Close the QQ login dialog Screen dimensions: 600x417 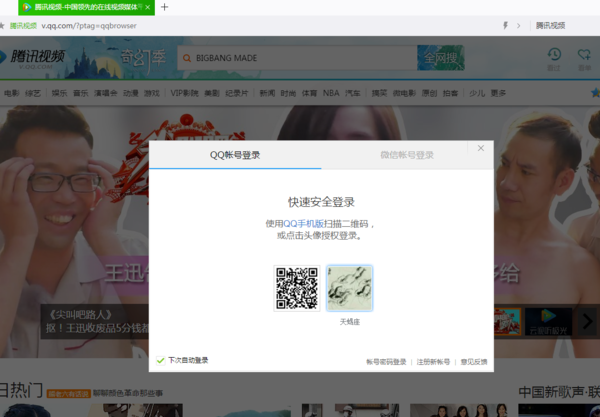click(x=481, y=148)
